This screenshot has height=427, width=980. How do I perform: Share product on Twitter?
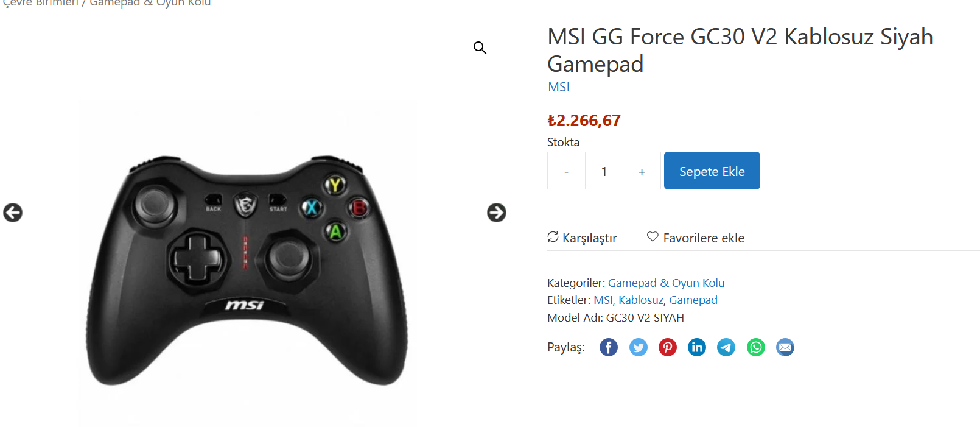point(638,347)
